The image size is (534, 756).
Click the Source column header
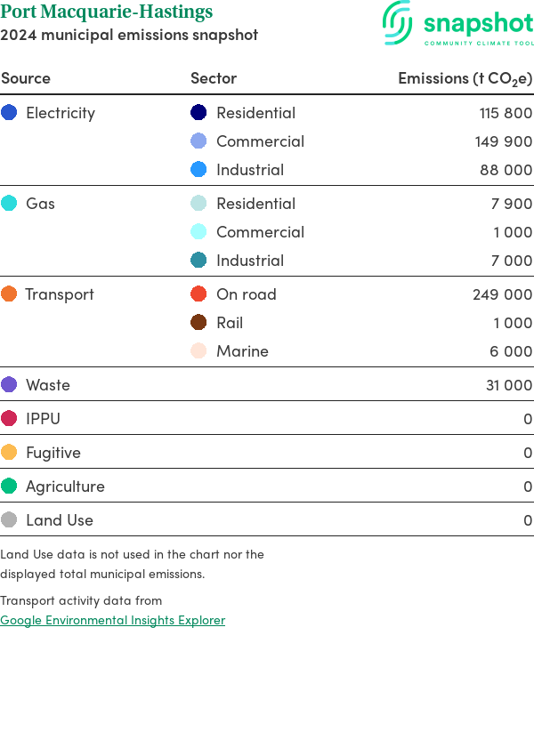coord(26,78)
